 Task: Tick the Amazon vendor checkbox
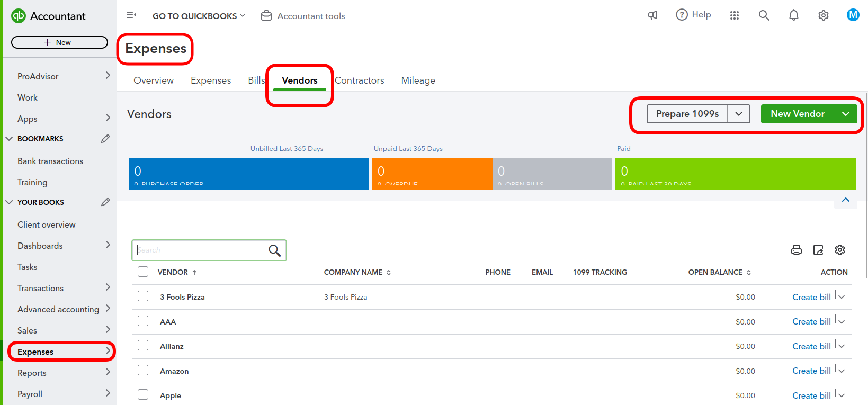[x=143, y=370]
